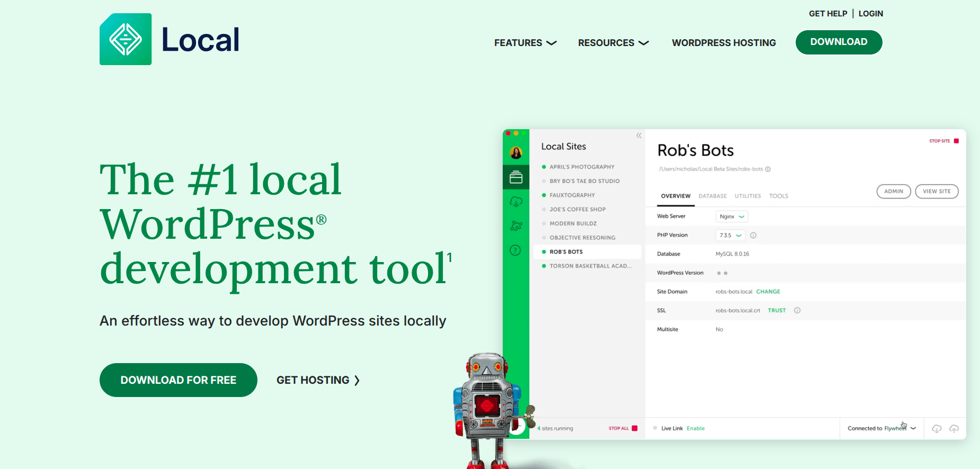
Task: Expand the Features menu
Action: pos(525,43)
